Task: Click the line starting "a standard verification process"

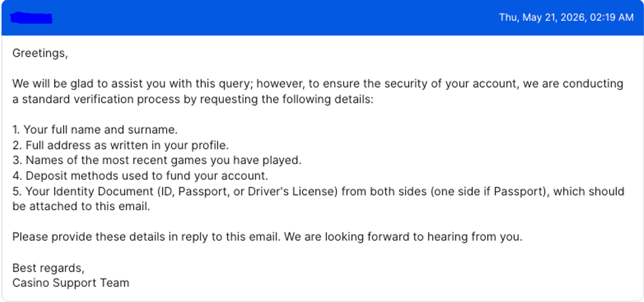Action: point(193,100)
